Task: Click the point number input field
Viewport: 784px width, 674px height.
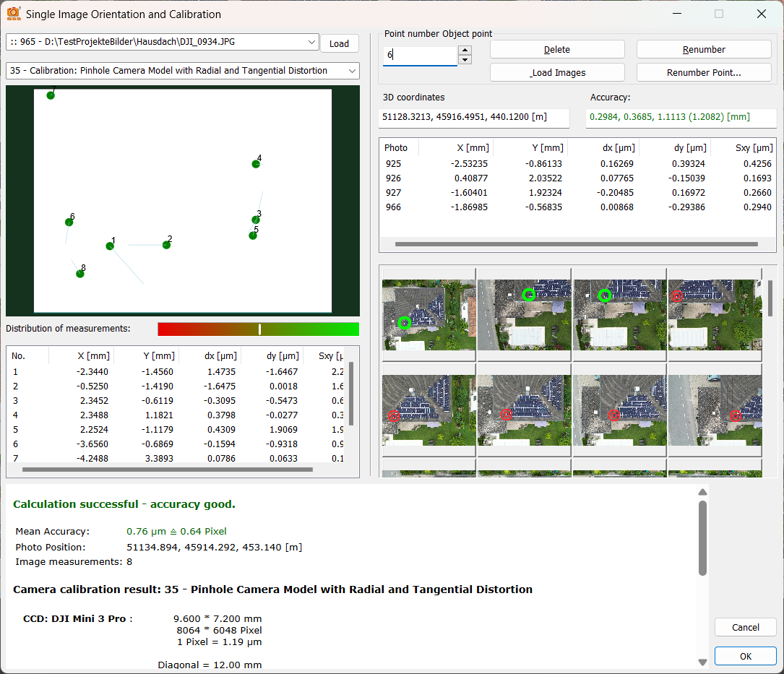Action: 419,55
